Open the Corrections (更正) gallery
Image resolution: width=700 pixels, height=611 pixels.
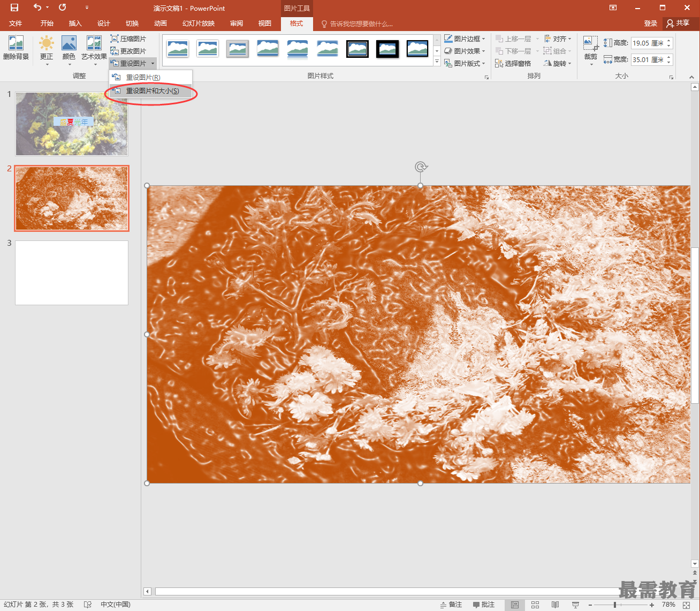coord(47,50)
